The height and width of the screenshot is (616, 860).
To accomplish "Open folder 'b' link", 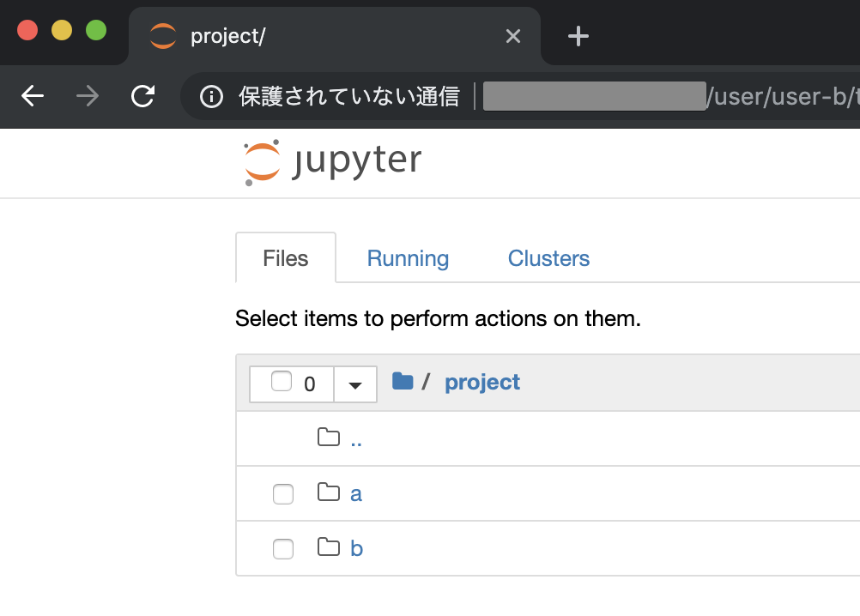I will (x=357, y=548).
